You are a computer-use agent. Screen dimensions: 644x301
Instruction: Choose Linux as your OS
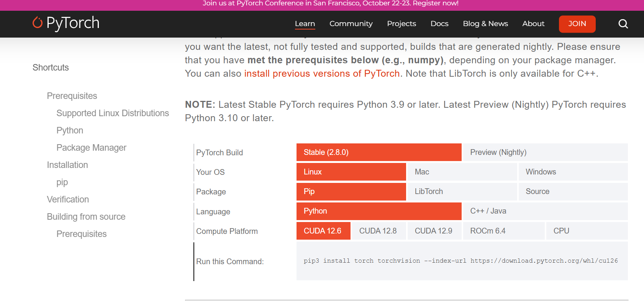click(x=351, y=172)
